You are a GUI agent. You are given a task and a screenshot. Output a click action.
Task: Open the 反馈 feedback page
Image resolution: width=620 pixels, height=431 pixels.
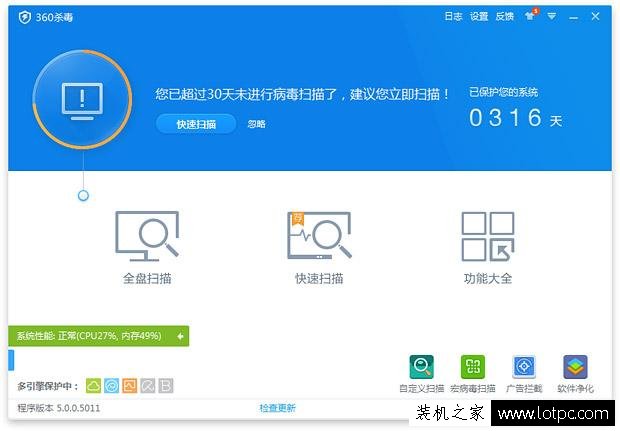point(505,16)
